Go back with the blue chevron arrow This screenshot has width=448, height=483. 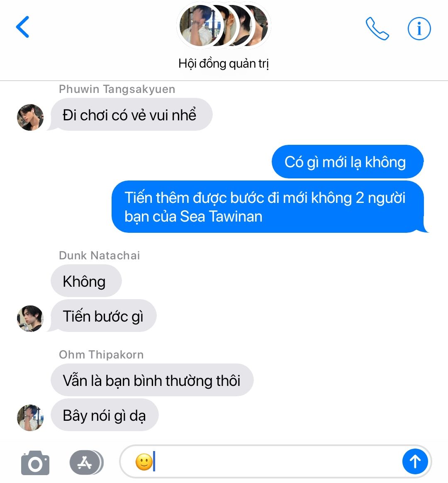(x=22, y=27)
